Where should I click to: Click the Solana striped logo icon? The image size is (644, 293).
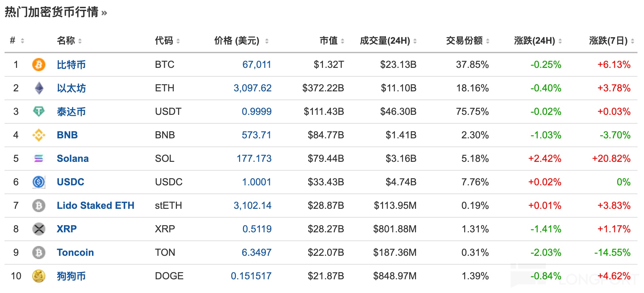39,159
